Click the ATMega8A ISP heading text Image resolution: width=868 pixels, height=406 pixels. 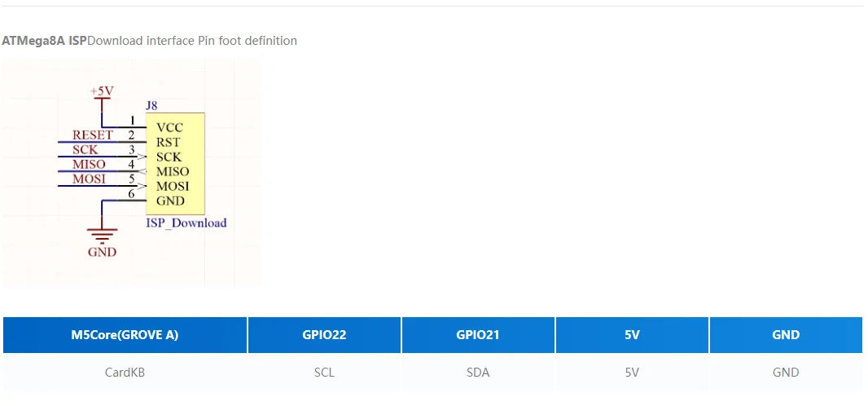(x=44, y=41)
